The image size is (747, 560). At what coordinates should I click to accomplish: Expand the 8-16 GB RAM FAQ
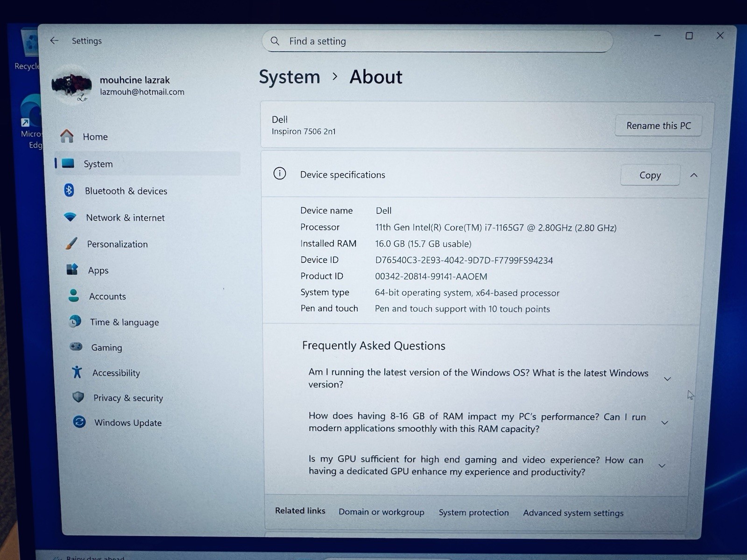point(665,422)
